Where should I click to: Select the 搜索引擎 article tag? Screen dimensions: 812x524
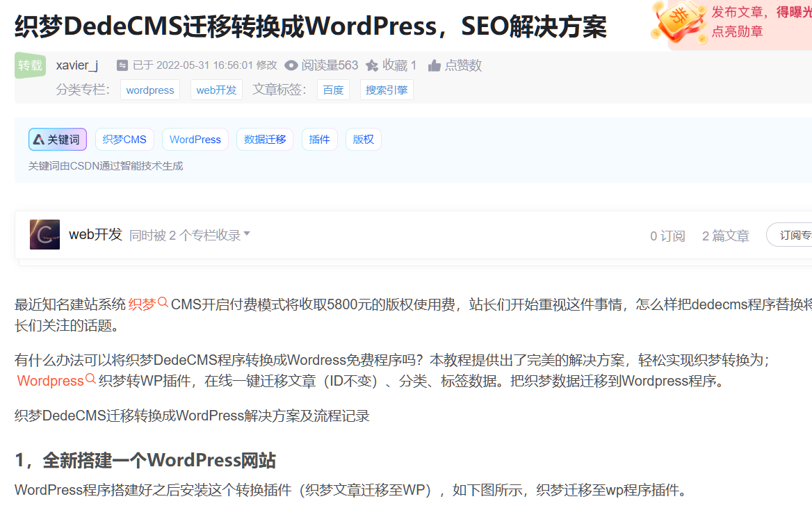[x=387, y=90]
